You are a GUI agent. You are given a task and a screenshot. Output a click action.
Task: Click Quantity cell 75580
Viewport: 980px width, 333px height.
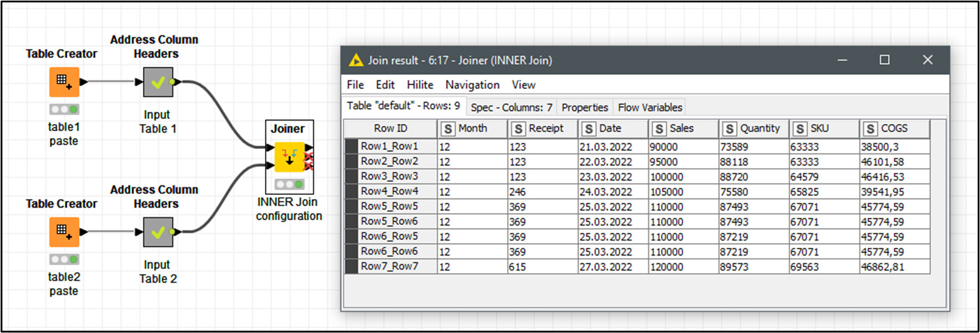(753, 191)
